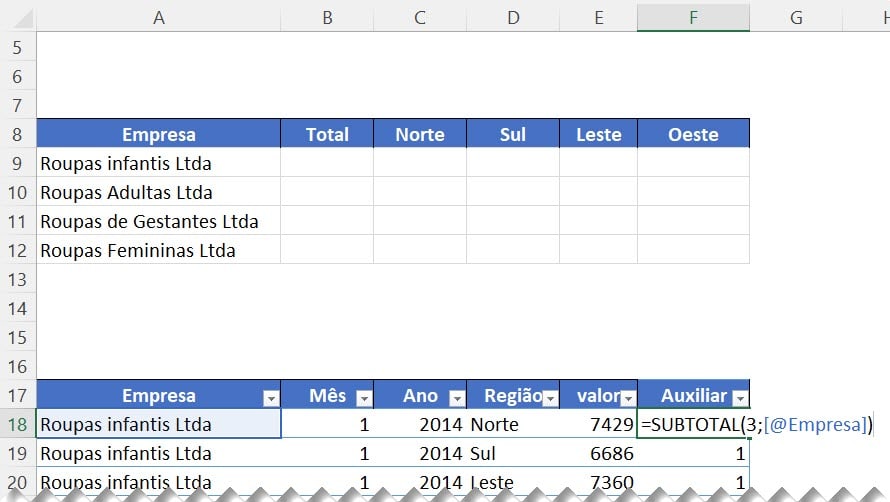This screenshot has width=890, height=502.
Task: Open the Mês column filter dropdown
Action: 364,398
